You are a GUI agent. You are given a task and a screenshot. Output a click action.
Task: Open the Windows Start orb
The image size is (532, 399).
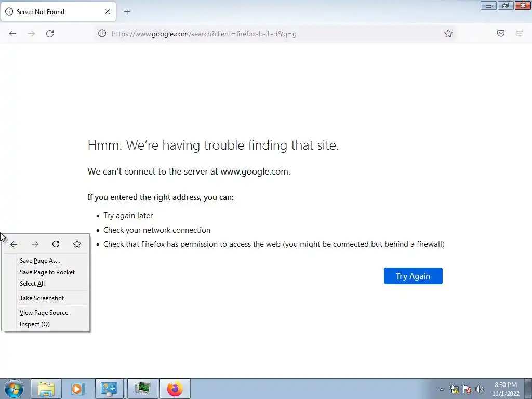pos(14,389)
